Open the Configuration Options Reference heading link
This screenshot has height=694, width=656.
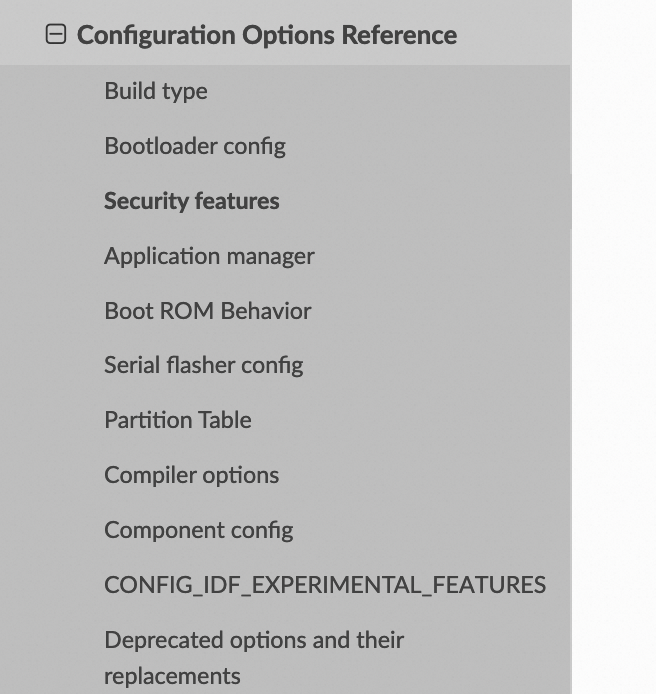(x=266, y=35)
